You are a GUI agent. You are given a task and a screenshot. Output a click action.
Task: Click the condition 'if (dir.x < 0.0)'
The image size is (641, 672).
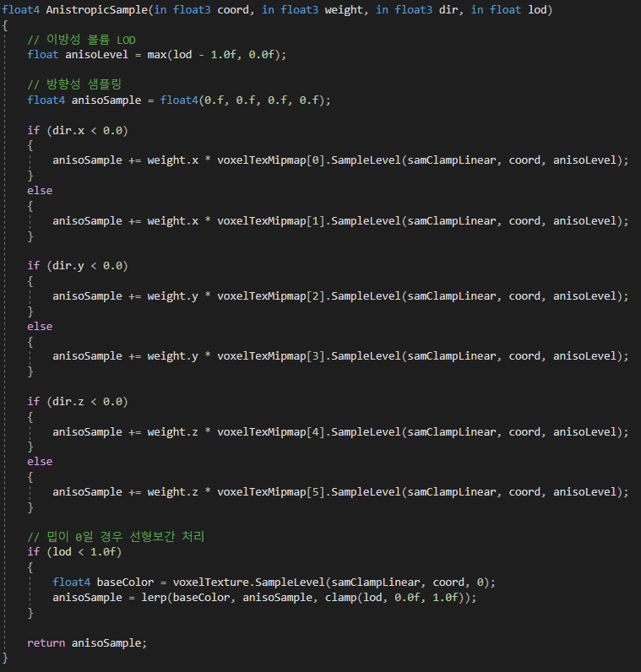pos(78,131)
